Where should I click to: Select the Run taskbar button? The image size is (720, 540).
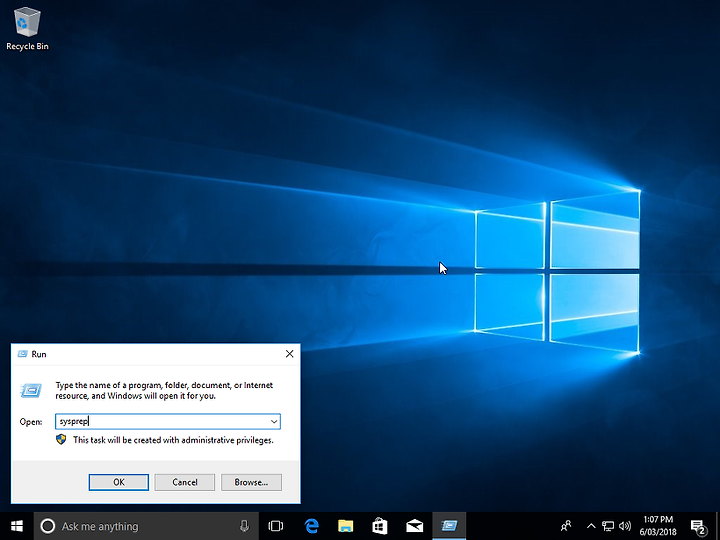pos(449,526)
